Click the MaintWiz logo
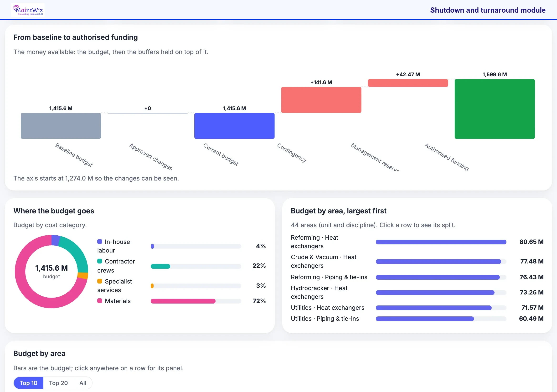The width and height of the screenshot is (557, 392). pos(28,10)
